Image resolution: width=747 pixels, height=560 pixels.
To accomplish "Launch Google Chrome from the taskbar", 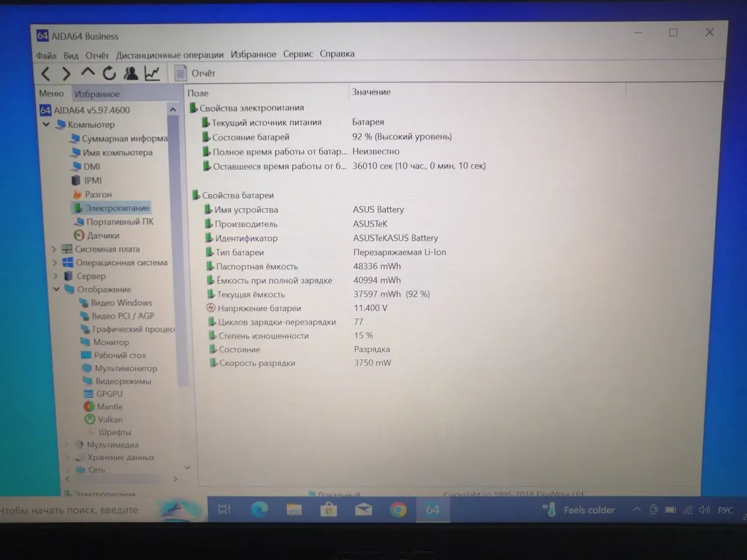I will click(398, 510).
